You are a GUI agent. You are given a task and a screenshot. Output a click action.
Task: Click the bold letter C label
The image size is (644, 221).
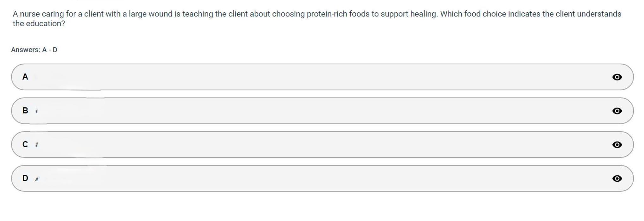tap(25, 144)
